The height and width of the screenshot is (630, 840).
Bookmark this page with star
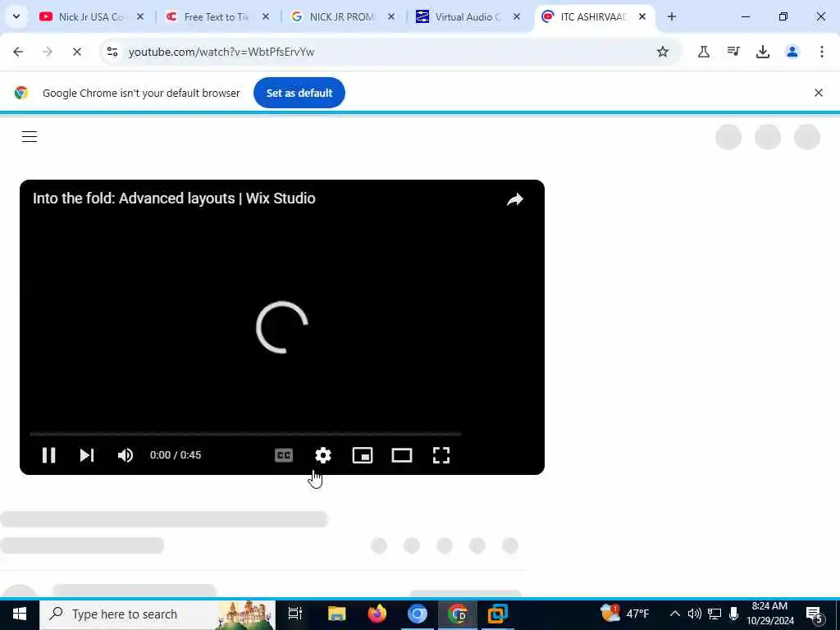(663, 52)
